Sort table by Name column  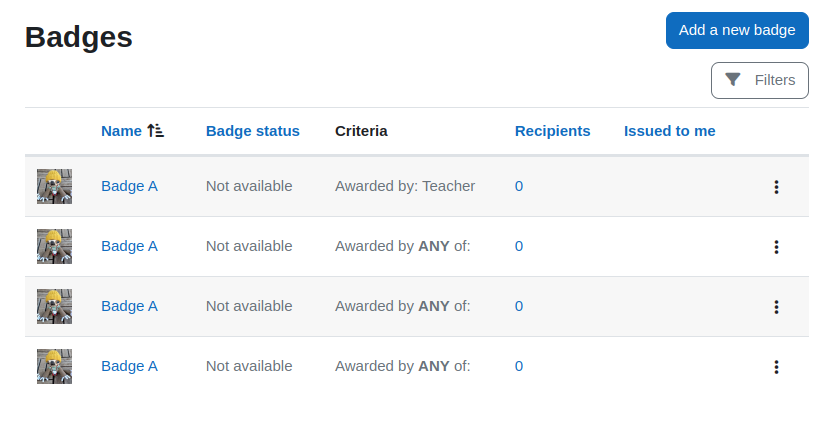pos(121,131)
